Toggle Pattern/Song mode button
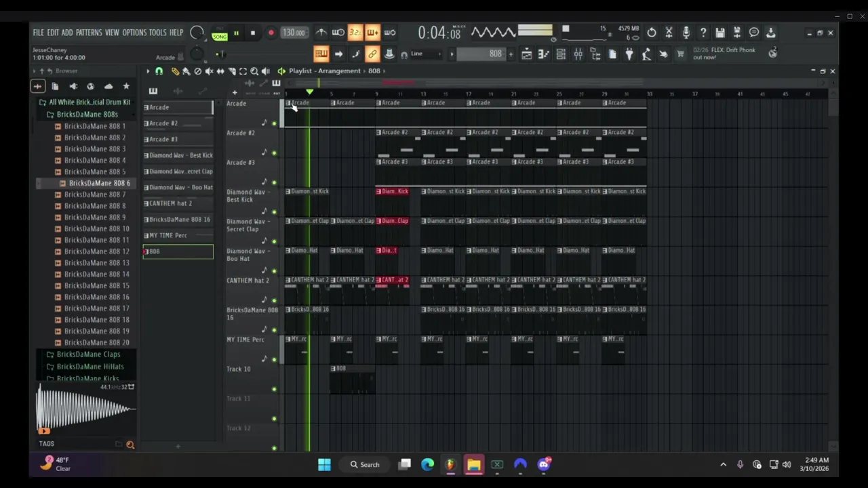The width and height of the screenshot is (868, 488). coord(220,33)
